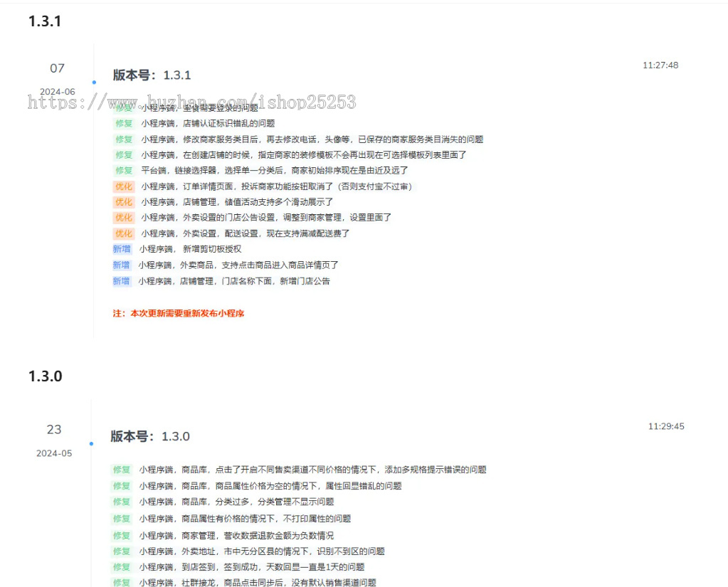Click the 修复 tag on the 到店签到 line

pyautogui.click(x=122, y=567)
